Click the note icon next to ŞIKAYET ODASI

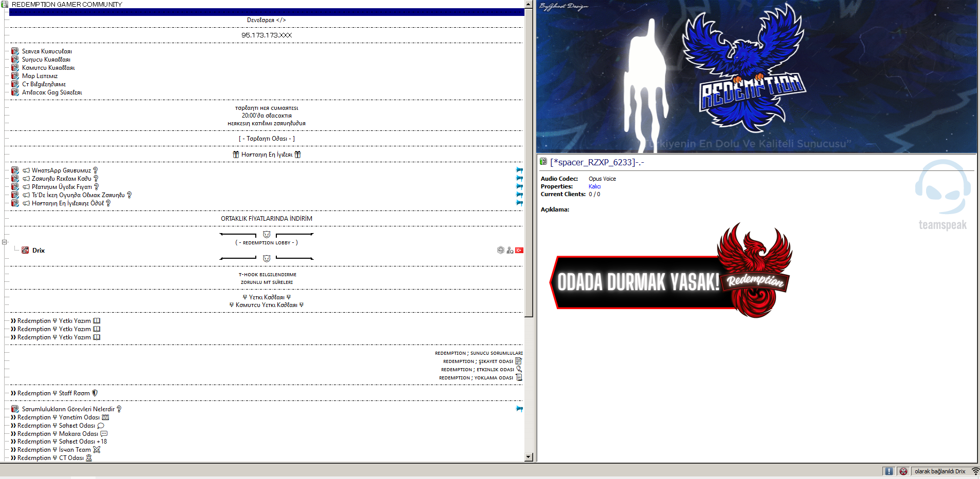click(x=519, y=361)
